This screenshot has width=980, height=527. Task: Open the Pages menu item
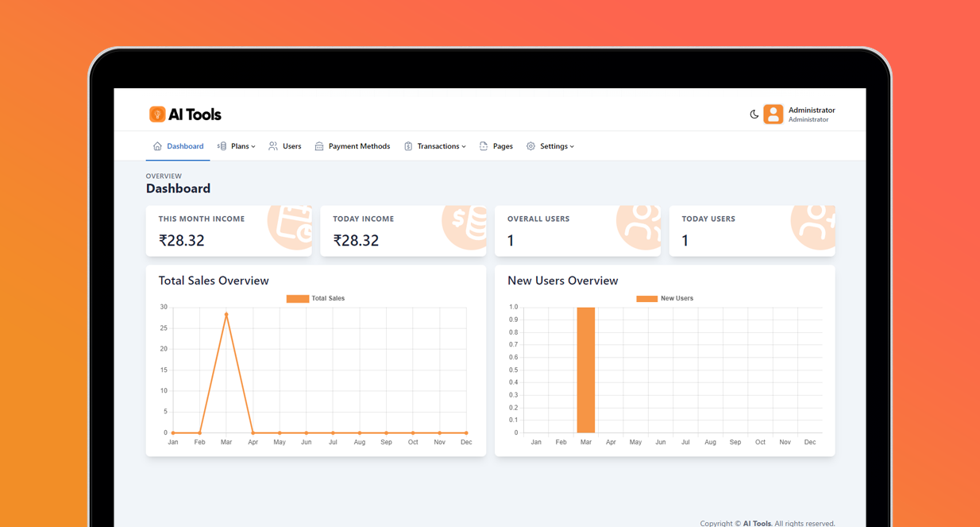point(496,146)
